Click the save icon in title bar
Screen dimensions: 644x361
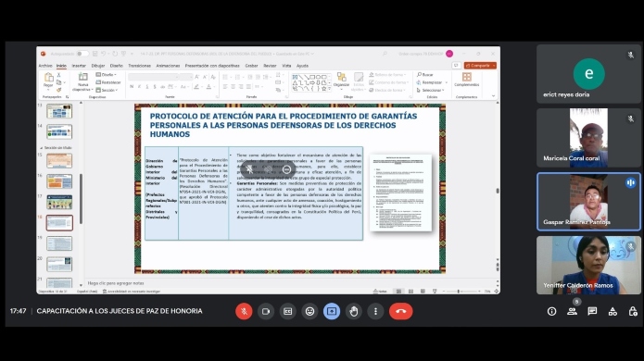95,54
